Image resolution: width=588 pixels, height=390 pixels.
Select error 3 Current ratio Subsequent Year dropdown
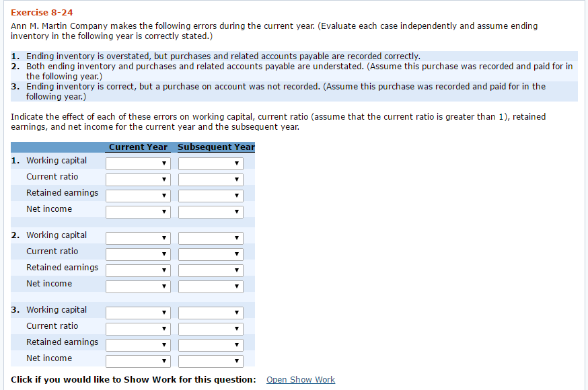click(211, 329)
